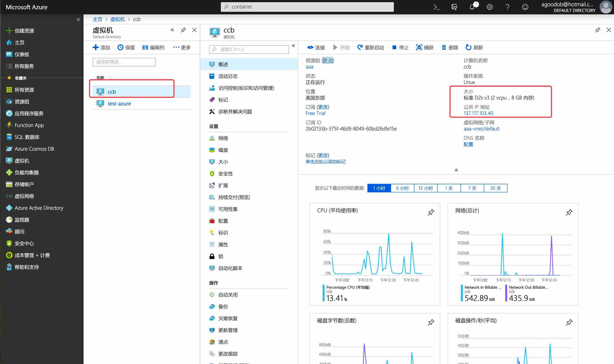Select the 6 小时 time range

(x=402, y=188)
